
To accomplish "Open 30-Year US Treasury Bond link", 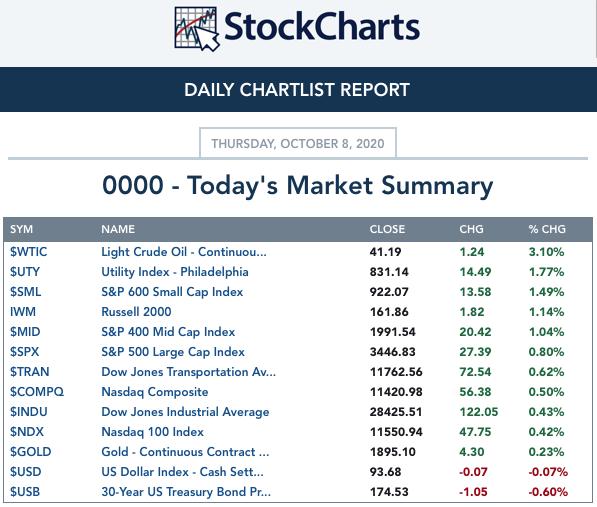I will tap(186, 492).
